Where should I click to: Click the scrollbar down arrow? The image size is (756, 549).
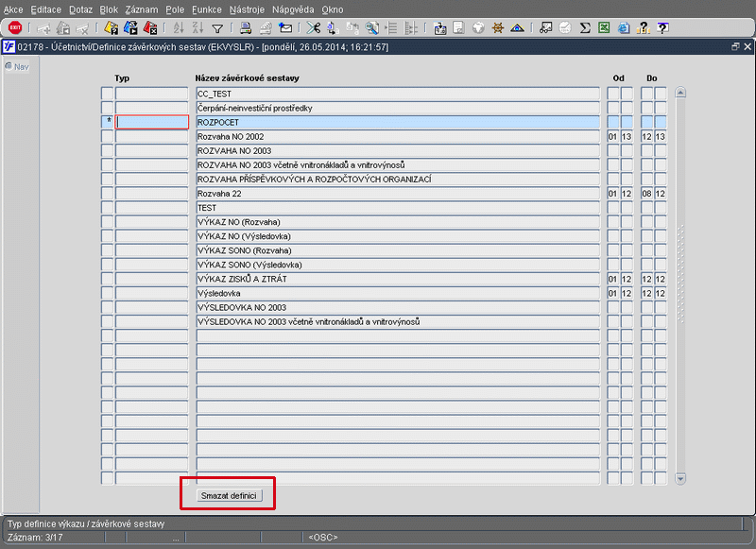click(x=680, y=479)
